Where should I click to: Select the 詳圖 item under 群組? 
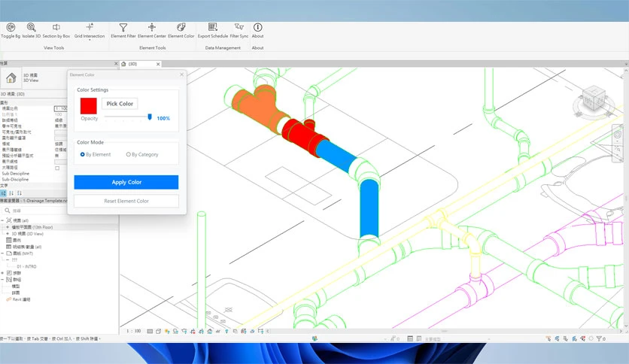click(x=16, y=293)
